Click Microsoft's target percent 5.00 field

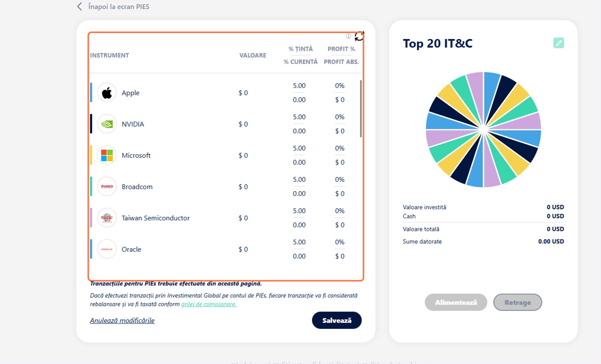[x=299, y=148]
